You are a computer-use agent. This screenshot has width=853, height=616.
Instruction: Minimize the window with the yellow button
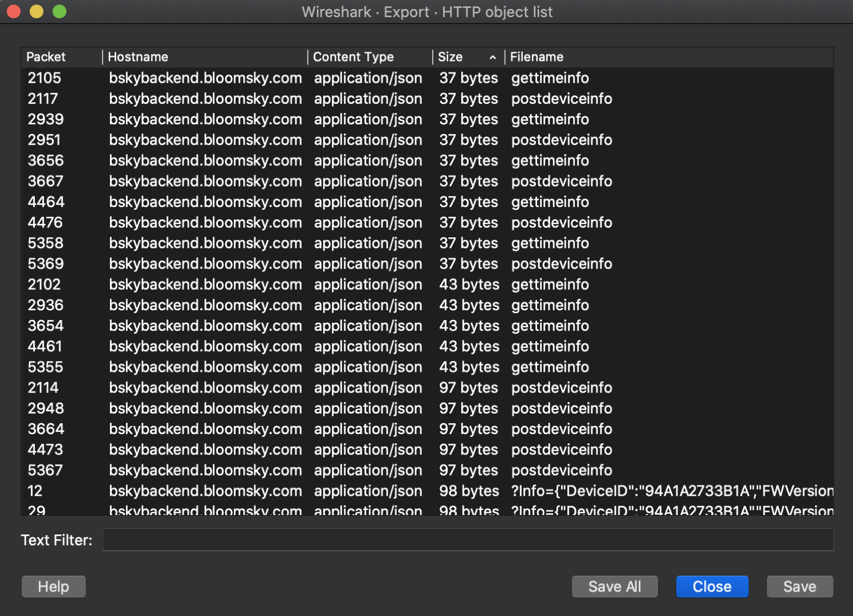pyautogui.click(x=36, y=11)
